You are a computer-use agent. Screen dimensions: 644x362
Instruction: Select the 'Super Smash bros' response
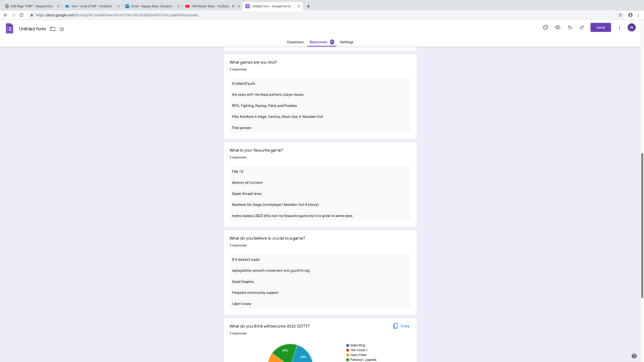point(320,194)
